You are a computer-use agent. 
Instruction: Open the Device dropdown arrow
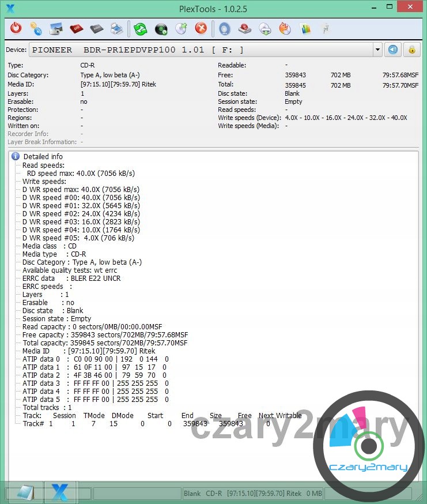pos(377,50)
